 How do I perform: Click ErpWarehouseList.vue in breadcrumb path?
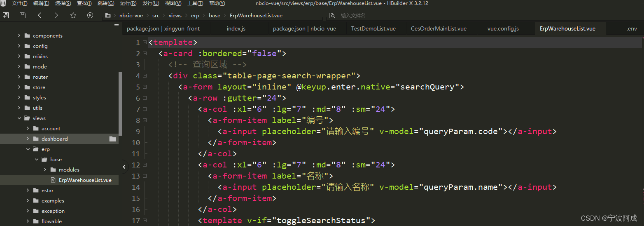(x=256, y=16)
